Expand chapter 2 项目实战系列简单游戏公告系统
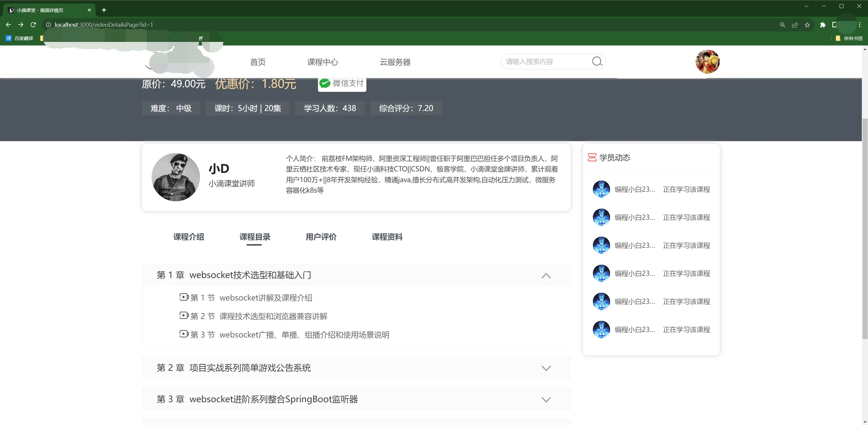The height and width of the screenshot is (425, 868). click(x=546, y=368)
